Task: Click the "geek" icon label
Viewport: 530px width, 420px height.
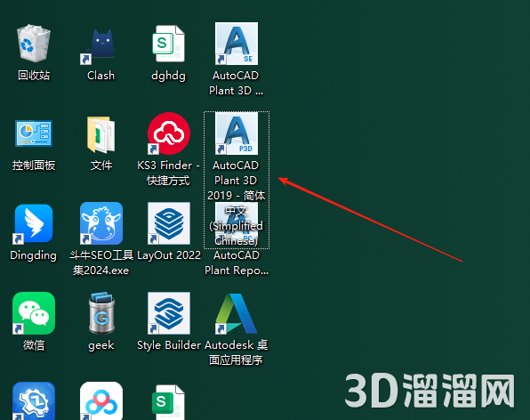Action: (x=100, y=345)
